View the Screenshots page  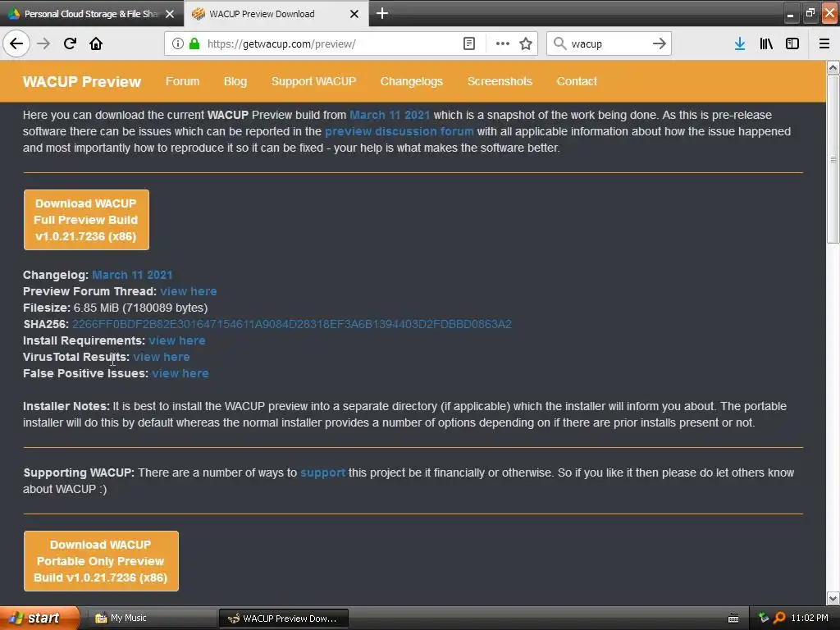pyautogui.click(x=500, y=81)
